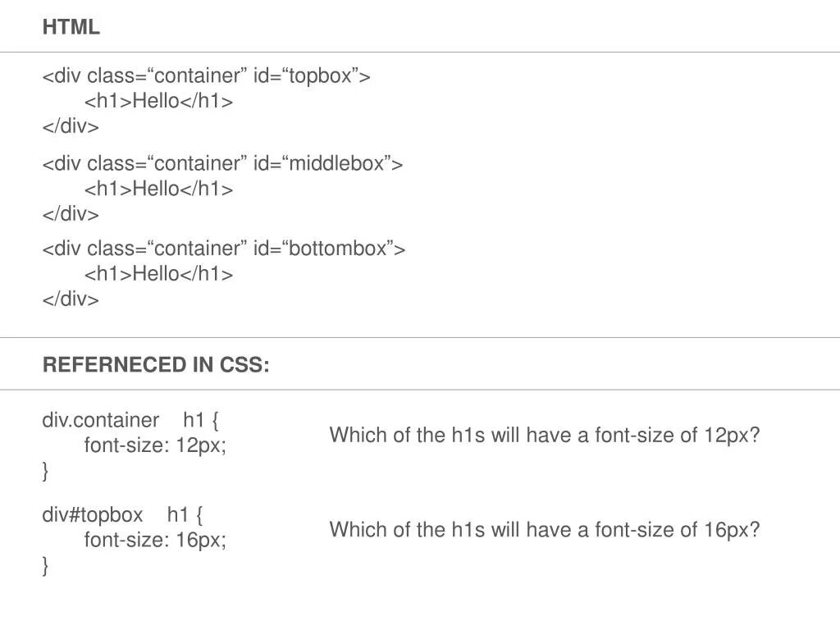
Task: Click the closing div tag after topbox
Action: pos(71,127)
